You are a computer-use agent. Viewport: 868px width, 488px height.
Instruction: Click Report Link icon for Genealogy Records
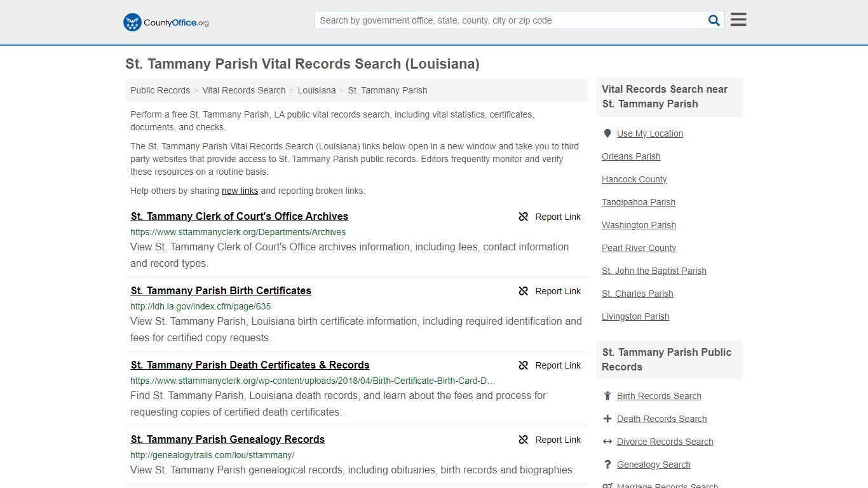523,440
